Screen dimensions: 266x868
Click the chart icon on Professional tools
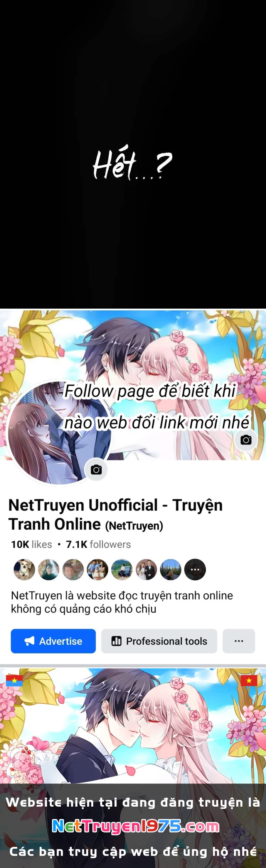tap(116, 641)
